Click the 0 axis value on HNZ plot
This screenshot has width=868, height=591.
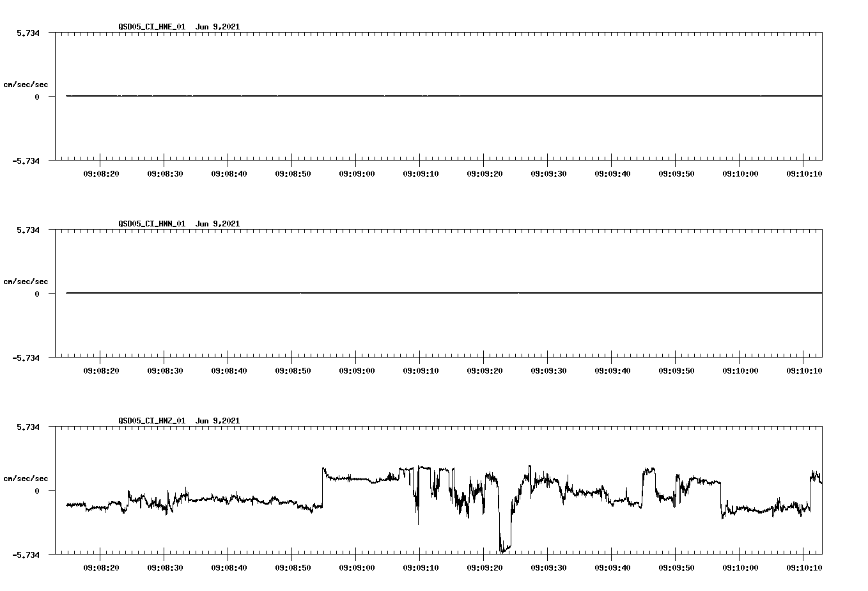pos(37,491)
